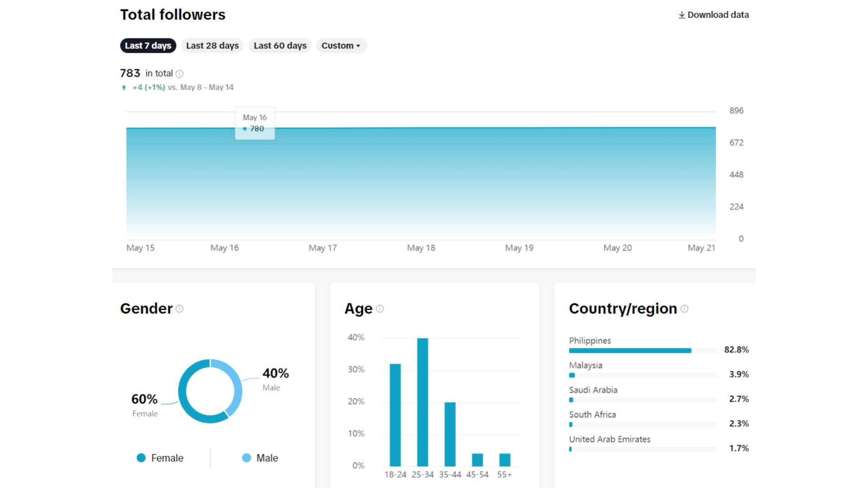
Task: Click the 25-34 age bar
Action: [x=422, y=402]
